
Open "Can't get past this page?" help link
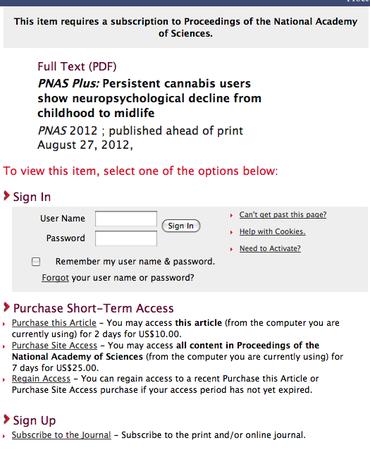pyautogui.click(x=283, y=215)
